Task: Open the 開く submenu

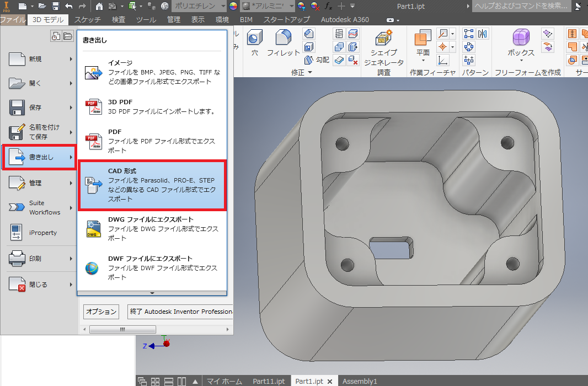Action: click(40, 83)
